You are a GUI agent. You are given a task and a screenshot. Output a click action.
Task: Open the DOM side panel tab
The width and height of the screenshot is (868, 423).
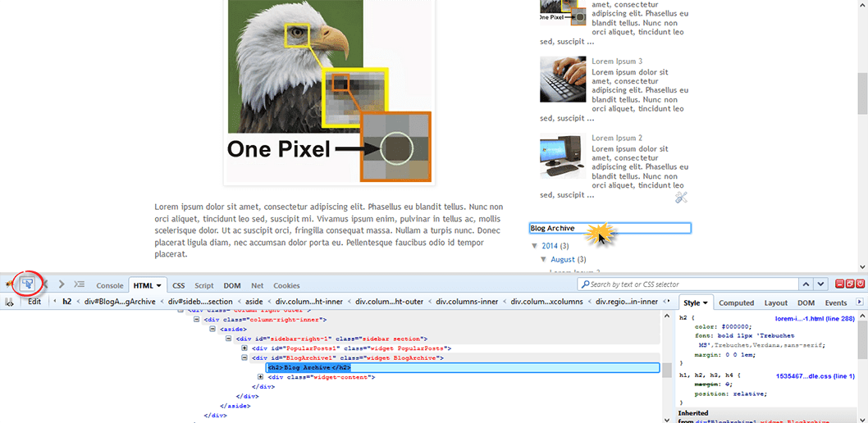(x=806, y=303)
